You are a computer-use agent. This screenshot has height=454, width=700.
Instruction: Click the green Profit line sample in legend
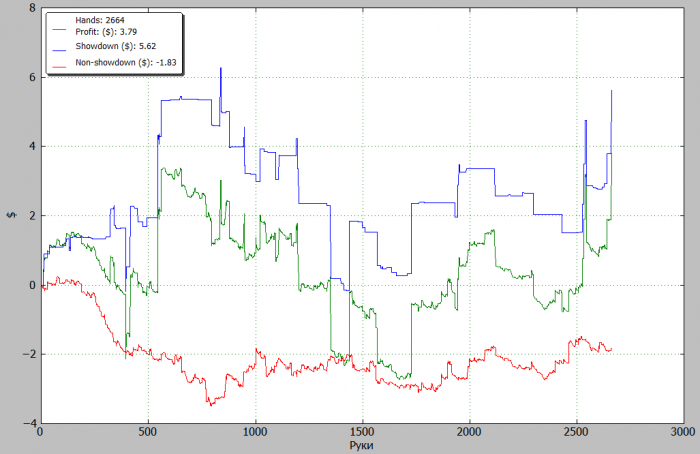59,30
